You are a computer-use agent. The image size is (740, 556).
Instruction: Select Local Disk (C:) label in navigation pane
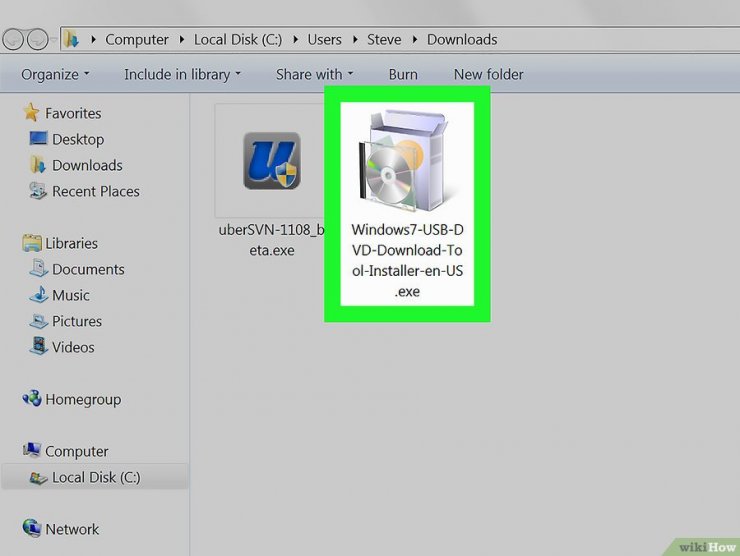click(96, 477)
